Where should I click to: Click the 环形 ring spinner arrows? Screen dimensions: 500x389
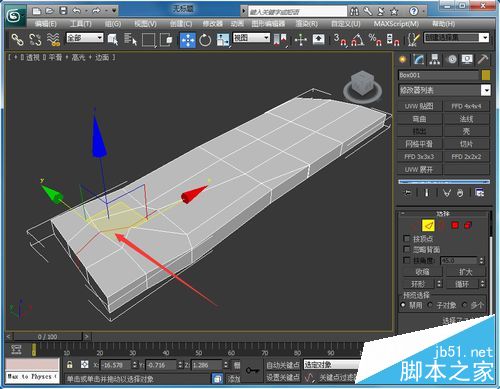tap(439, 284)
